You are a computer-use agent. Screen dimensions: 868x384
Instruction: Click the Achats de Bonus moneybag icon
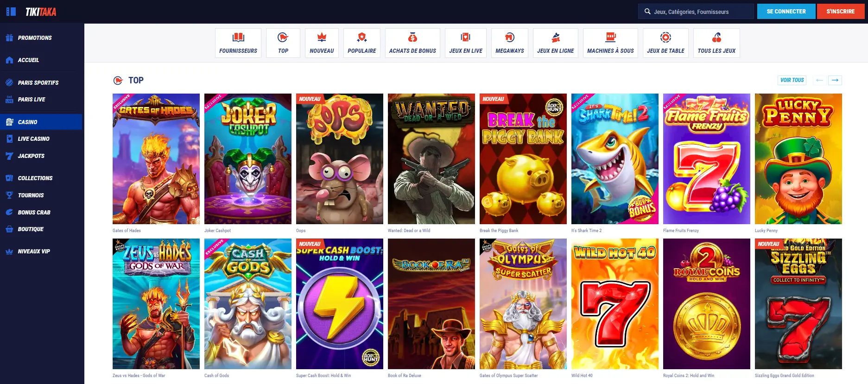(412, 37)
